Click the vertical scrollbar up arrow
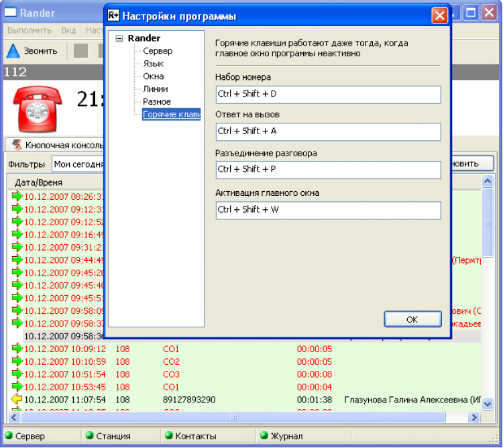 488,182
